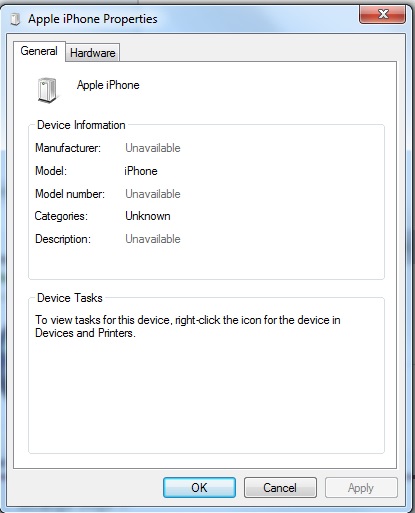Image resolution: width=415 pixels, height=513 pixels.
Task: Click the Categories value 'Unknown'
Action: 148,216
